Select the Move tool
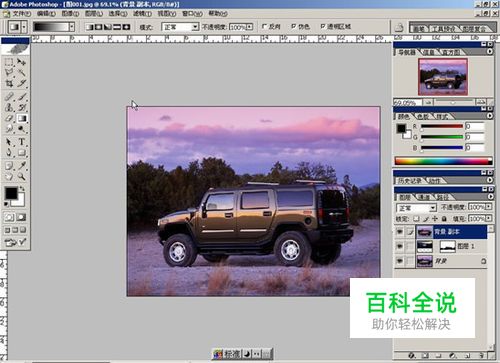 click(22, 62)
